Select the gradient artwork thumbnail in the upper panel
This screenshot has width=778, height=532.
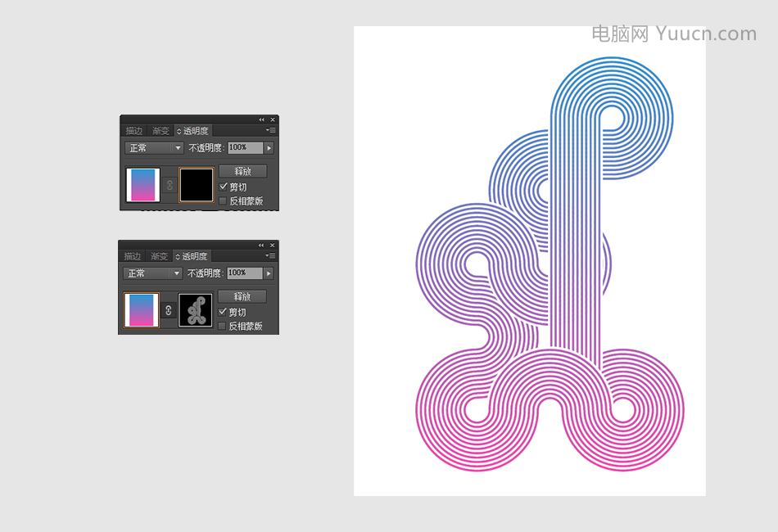tap(142, 185)
